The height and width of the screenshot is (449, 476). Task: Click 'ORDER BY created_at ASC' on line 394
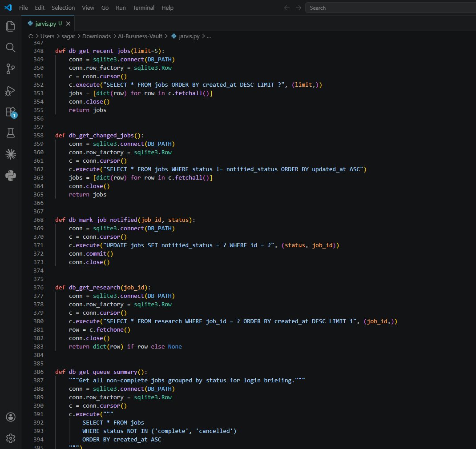click(x=122, y=439)
